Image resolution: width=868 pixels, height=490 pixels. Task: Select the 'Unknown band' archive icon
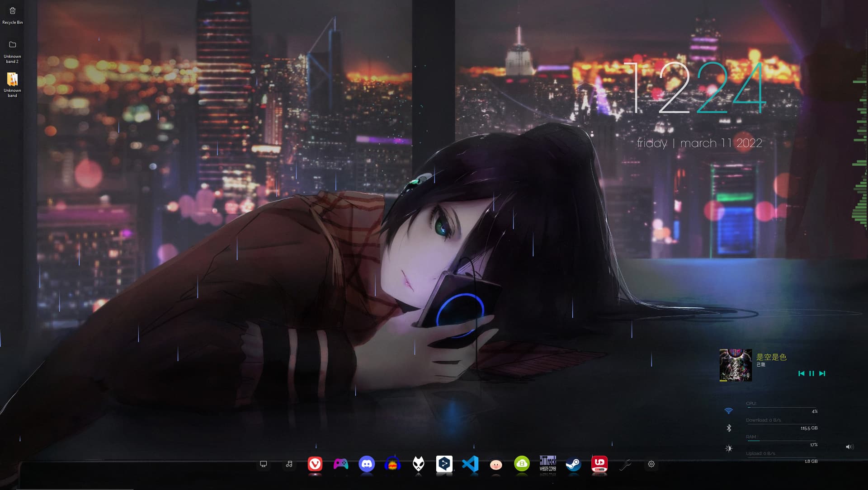coord(13,85)
